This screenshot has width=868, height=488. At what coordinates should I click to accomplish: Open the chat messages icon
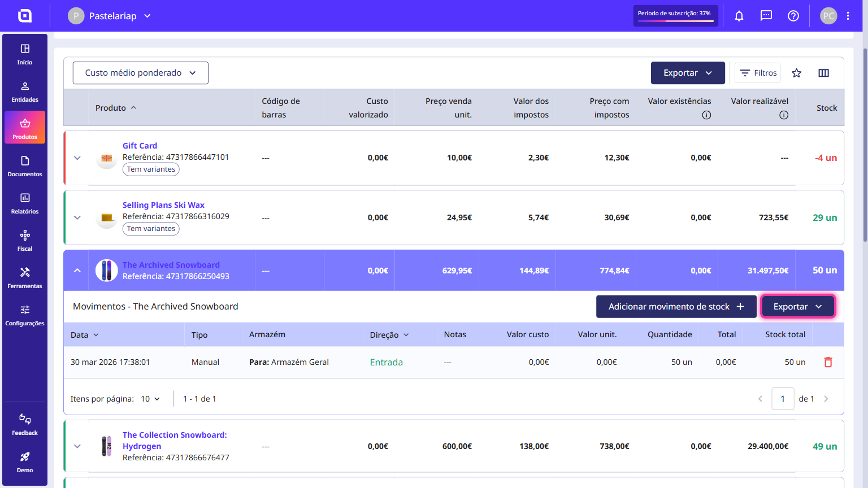pos(766,16)
